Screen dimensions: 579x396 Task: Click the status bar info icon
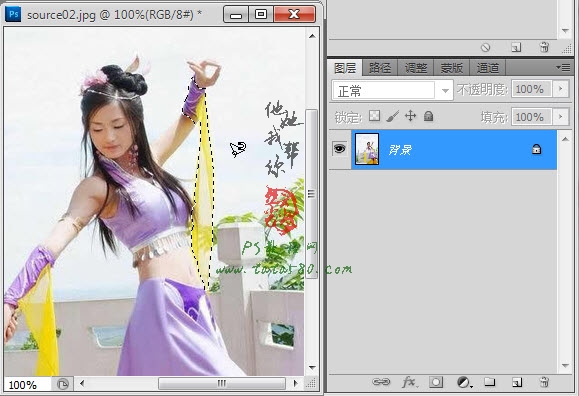click(63, 384)
